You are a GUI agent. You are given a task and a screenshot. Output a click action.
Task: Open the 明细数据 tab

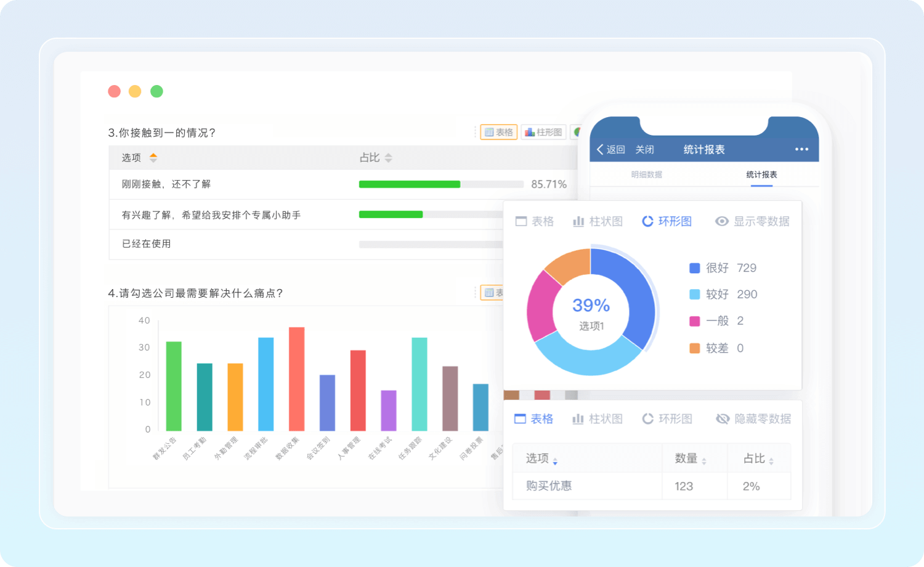[646, 175]
